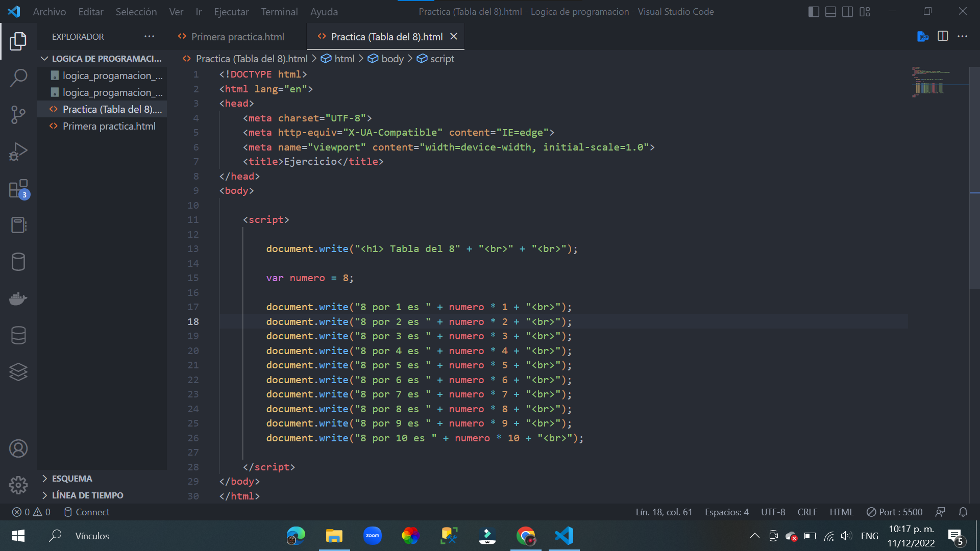This screenshot has height=551, width=980.
Task: Change file encoding UTF-8
Action: pyautogui.click(x=773, y=512)
